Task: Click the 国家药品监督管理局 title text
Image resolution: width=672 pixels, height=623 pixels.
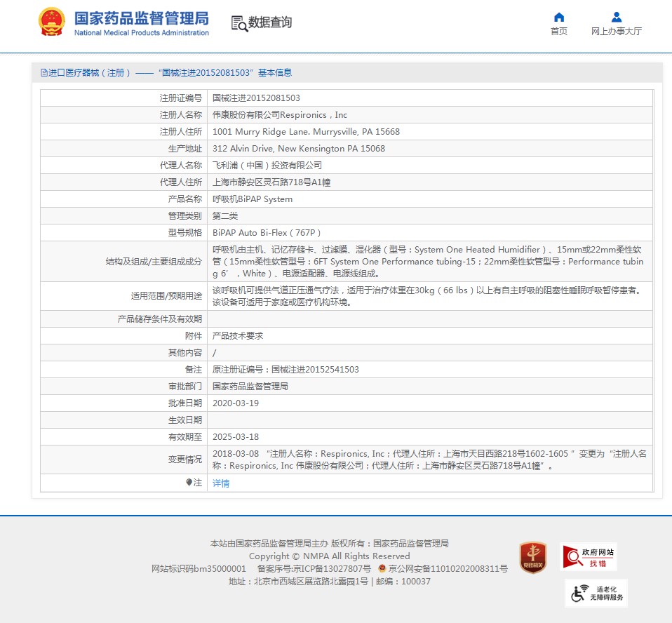Action: 141,18
